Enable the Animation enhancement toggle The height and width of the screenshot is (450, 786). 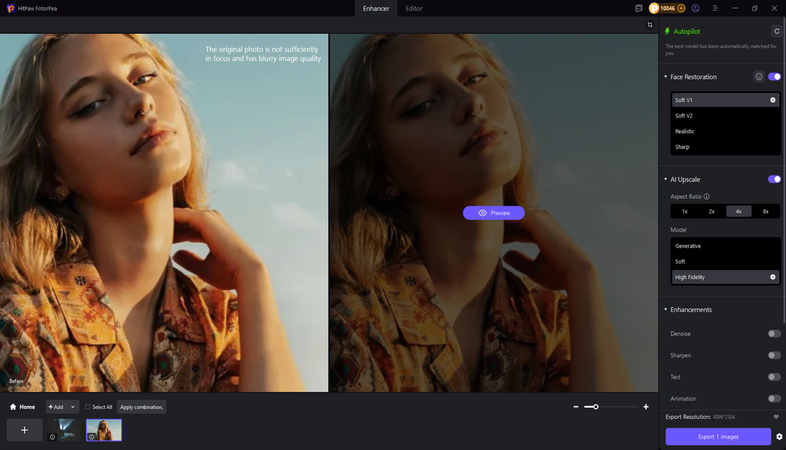(774, 398)
